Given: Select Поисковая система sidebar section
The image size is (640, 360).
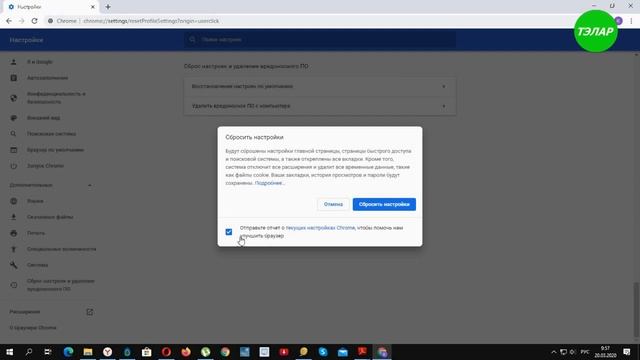Looking at the screenshot, I should [51, 134].
